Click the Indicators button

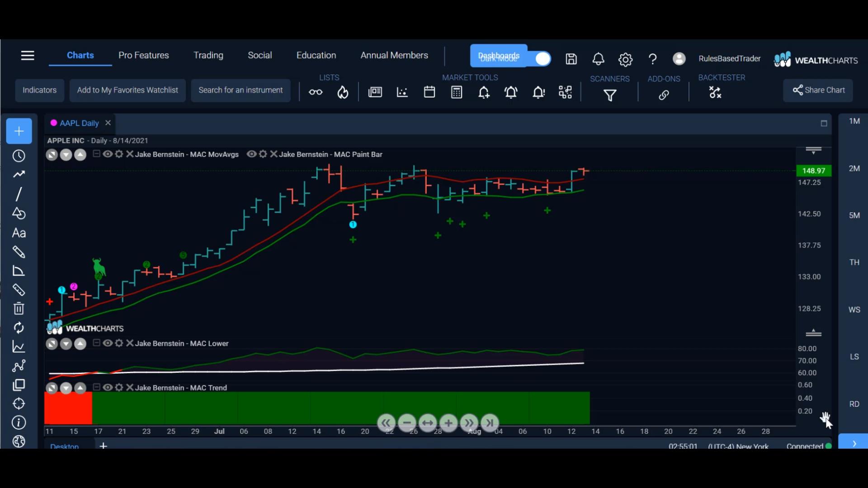(x=40, y=90)
